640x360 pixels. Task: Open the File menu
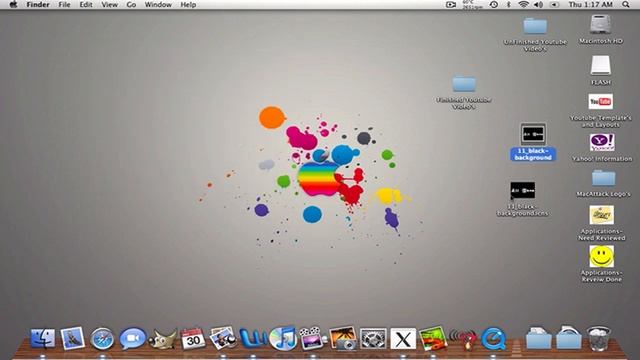click(x=64, y=4)
